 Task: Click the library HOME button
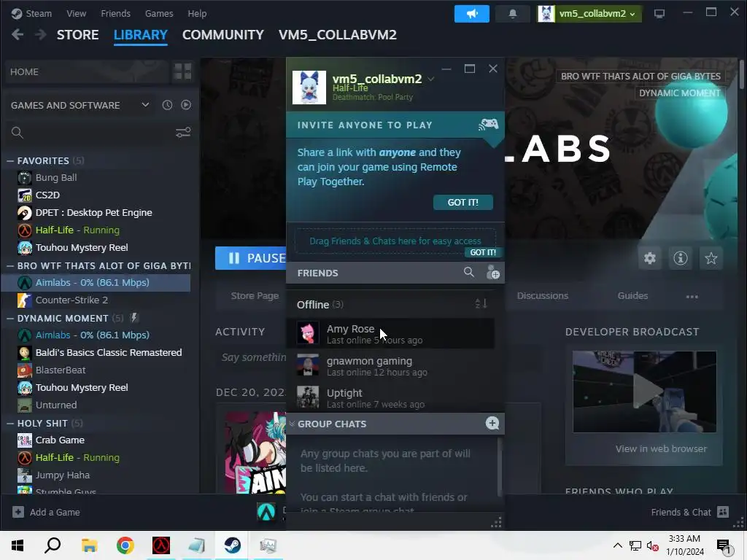tap(86, 71)
